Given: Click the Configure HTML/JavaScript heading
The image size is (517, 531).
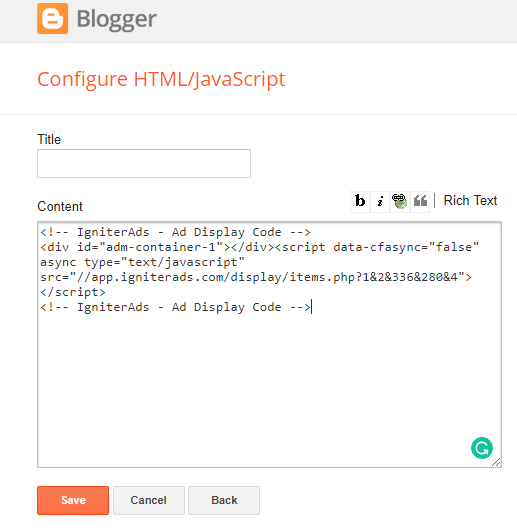Looking at the screenshot, I should tap(161, 80).
